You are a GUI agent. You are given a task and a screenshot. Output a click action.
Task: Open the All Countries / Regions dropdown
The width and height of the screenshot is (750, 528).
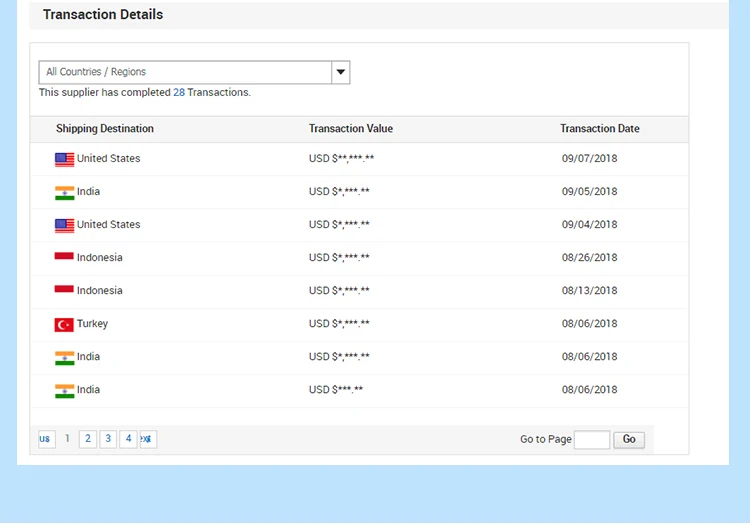pos(185,72)
